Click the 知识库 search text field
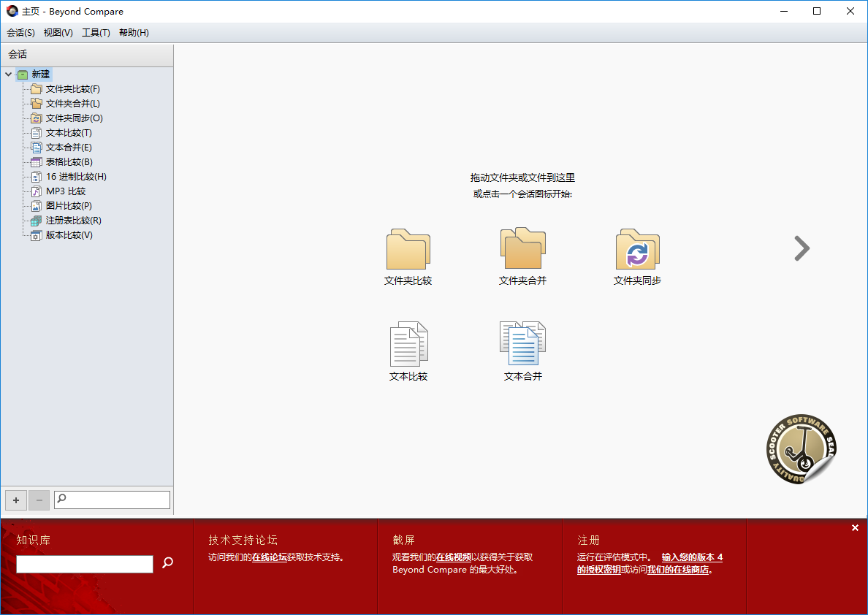The height and width of the screenshot is (615, 868). click(x=85, y=564)
